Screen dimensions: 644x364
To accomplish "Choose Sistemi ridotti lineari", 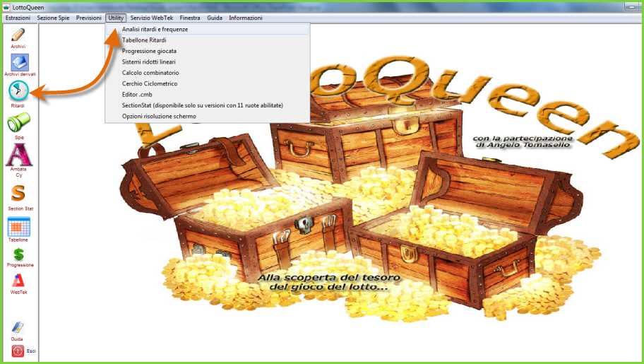I will pyautogui.click(x=208, y=61).
